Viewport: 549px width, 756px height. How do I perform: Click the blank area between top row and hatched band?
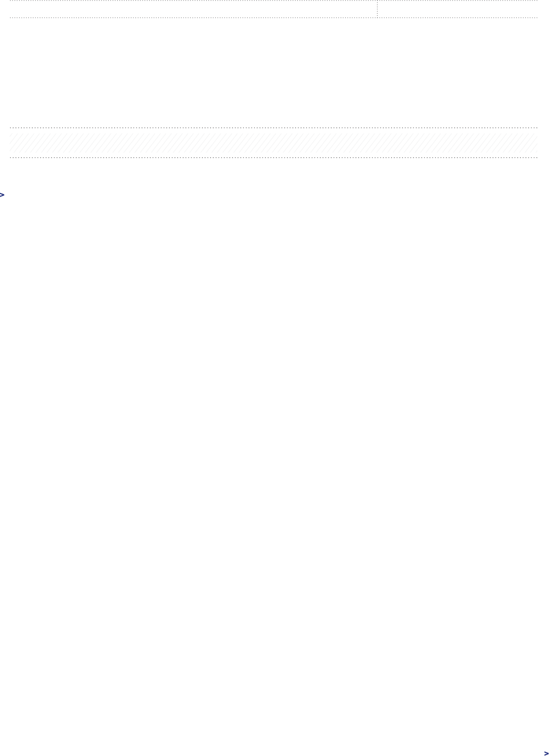pyautogui.click(x=273, y=73)
